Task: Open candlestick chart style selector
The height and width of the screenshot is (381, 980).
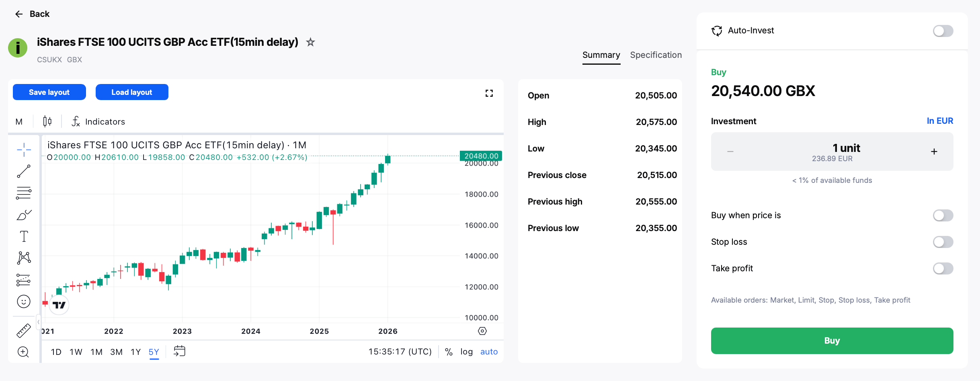Action: [47, 121]
